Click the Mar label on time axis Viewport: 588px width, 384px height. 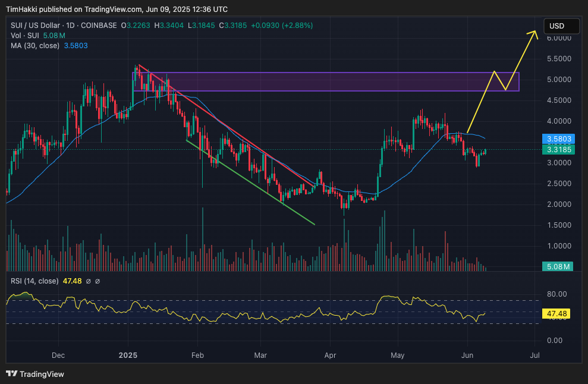pos(260,355)
